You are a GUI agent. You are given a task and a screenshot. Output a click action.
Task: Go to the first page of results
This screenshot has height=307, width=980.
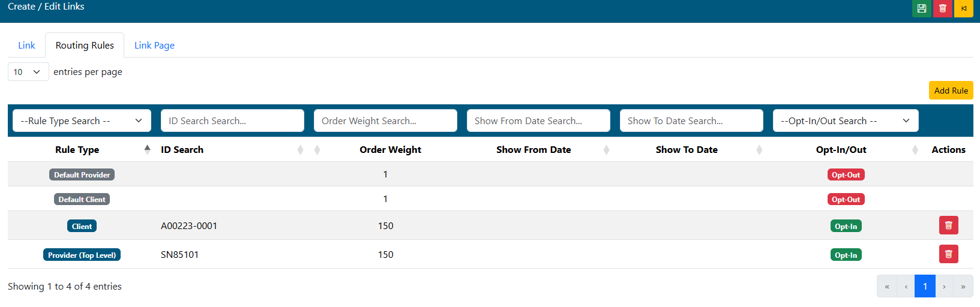point(887,287)
